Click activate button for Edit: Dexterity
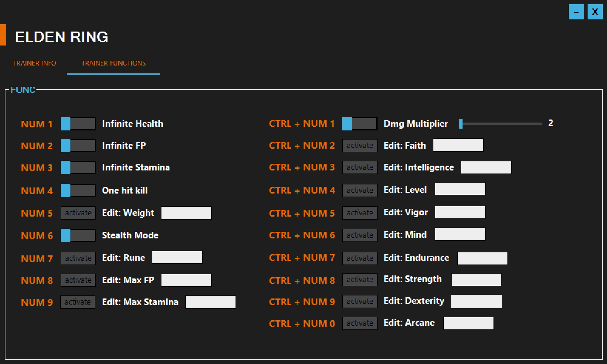 click(360, 302)
